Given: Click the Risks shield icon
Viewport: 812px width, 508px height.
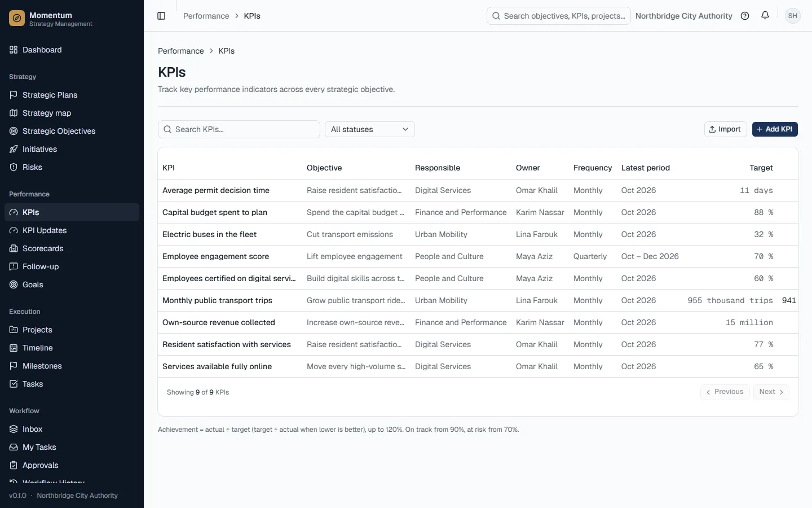Looking at the screenshot, I should click(14, 167).
